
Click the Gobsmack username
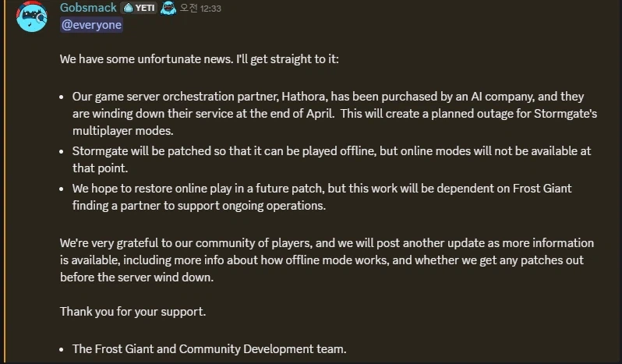point(88,8)
